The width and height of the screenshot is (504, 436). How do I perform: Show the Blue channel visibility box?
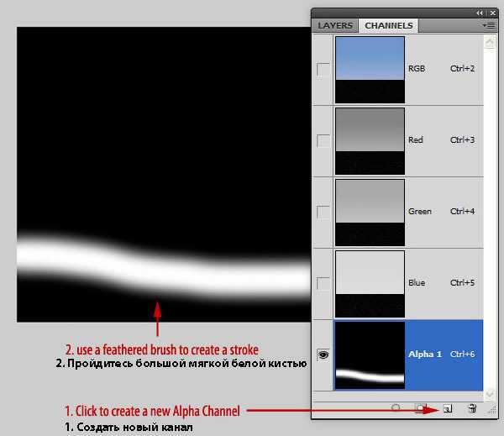coord(323,283)
